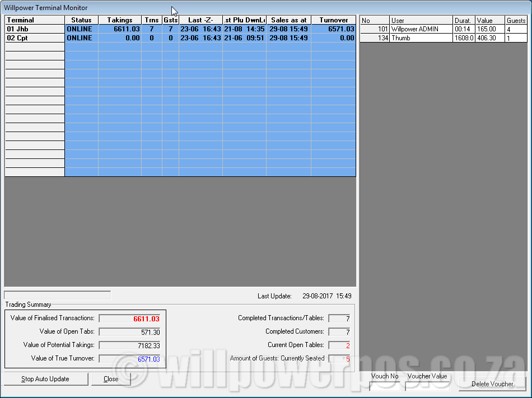Click the Current Open Tables field
532x398 pixels.
pyautogui.click(x=339, y=345)
